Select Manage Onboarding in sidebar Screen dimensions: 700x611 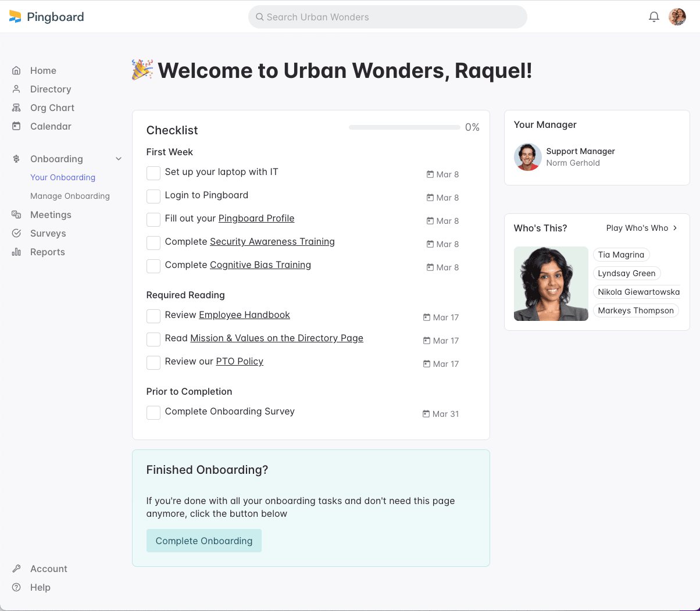click(x=70, y=196)
